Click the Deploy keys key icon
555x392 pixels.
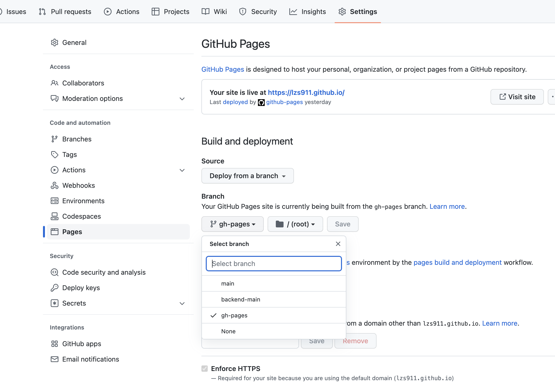[x=55, y=288]
